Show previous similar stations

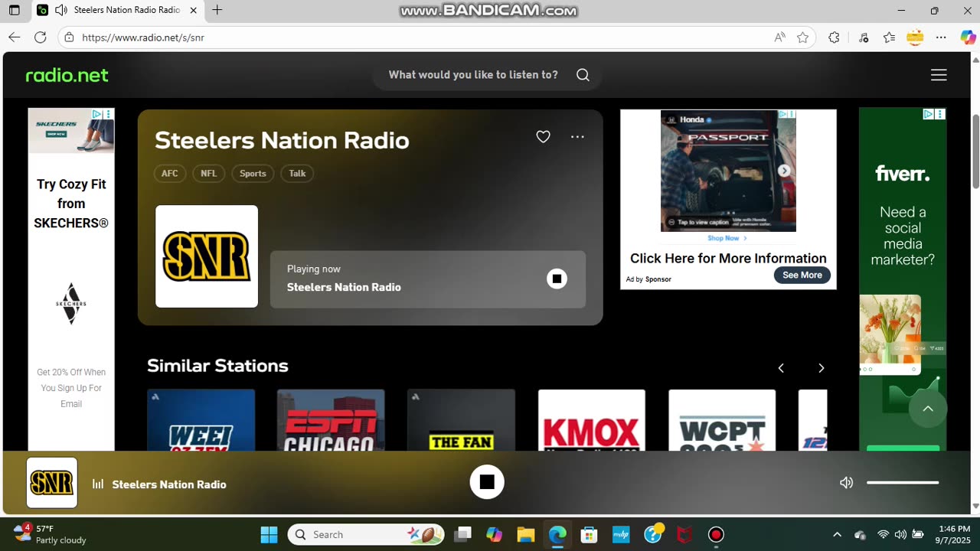(781, 368)
